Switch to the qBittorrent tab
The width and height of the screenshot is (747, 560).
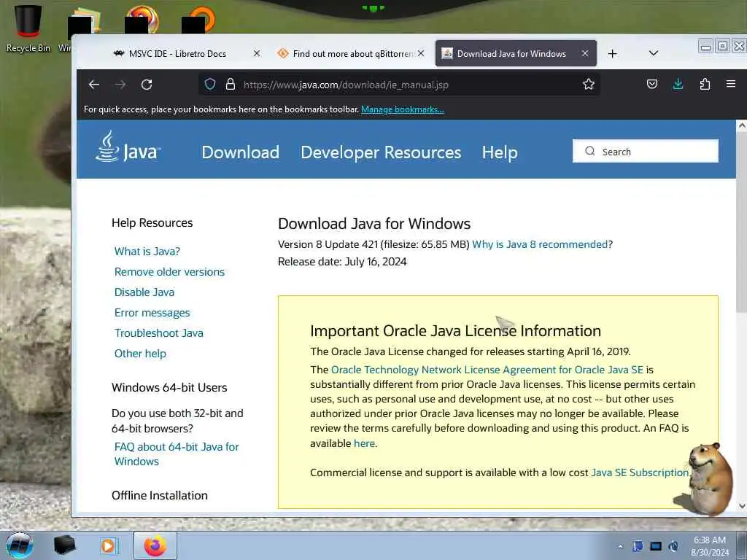coord(352,54)
